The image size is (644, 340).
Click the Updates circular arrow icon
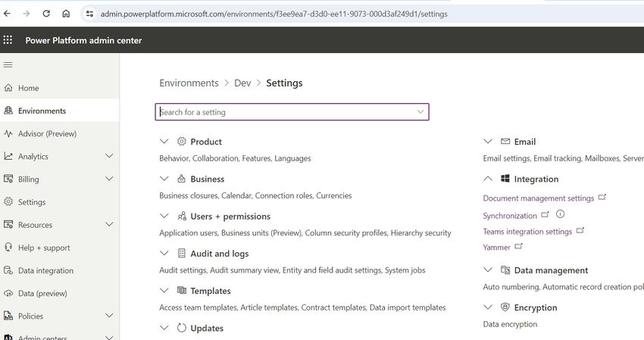[x=182, y=328]
